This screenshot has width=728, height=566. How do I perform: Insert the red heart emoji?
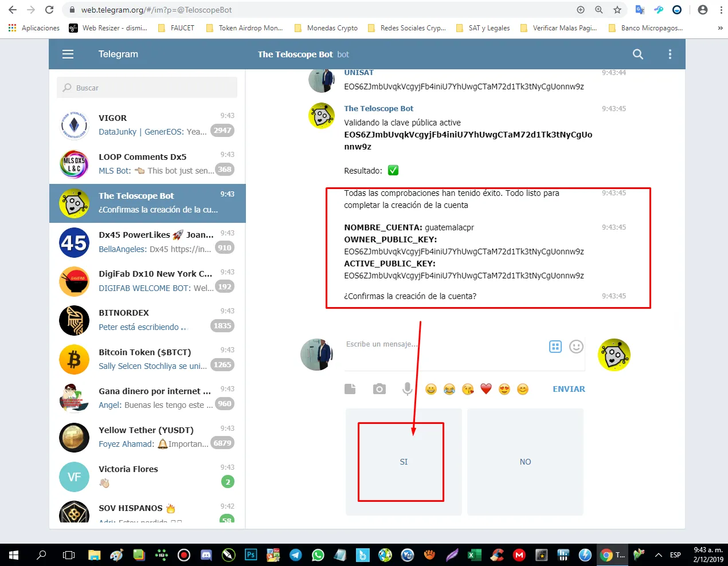486,389
